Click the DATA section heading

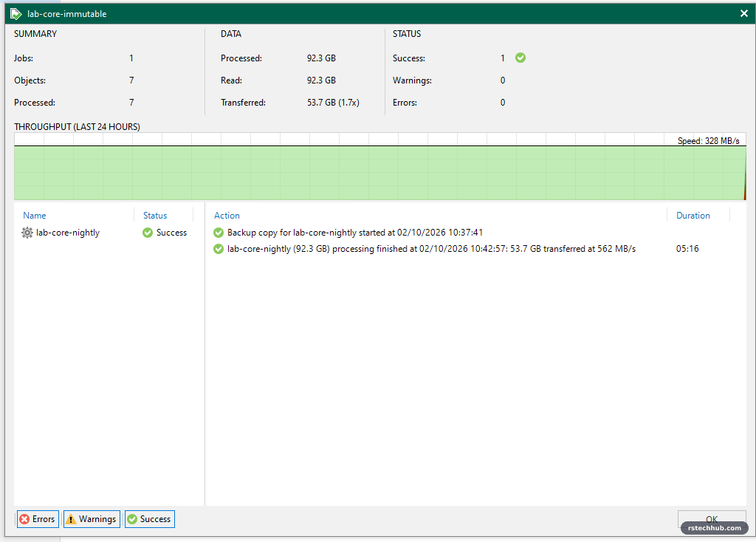pos(231,34)
